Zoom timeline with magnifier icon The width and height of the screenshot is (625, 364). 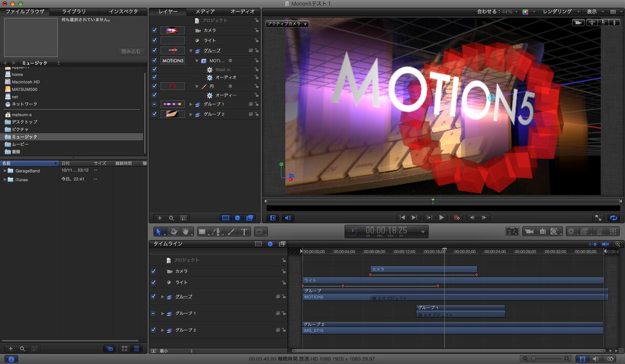pyautogui.click(x=618, y=244)
